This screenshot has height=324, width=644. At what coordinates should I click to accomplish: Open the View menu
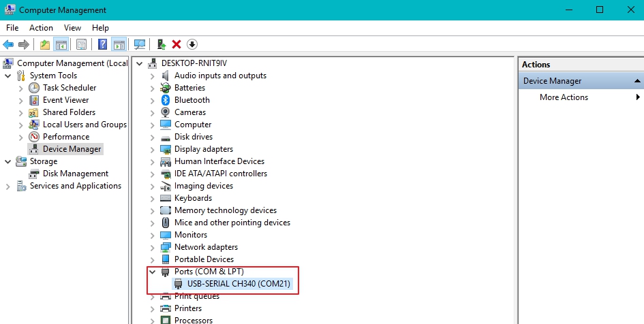click(72, 28)
